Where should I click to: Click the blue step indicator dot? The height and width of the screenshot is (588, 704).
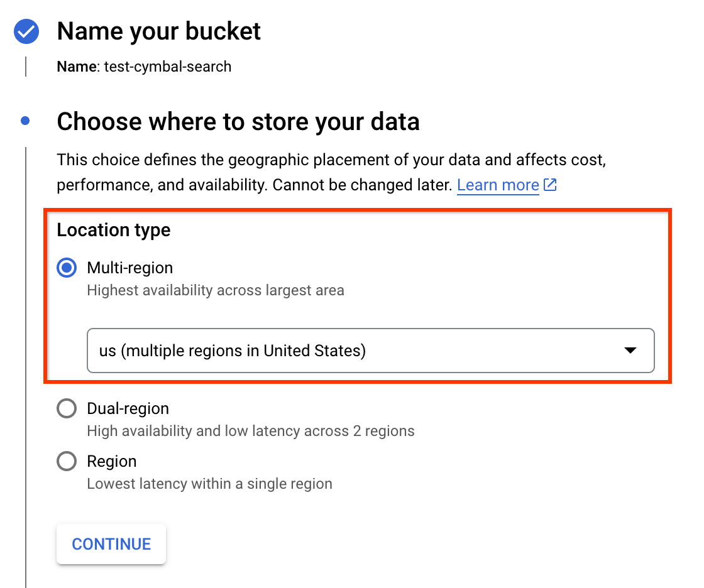pos(24,120)
